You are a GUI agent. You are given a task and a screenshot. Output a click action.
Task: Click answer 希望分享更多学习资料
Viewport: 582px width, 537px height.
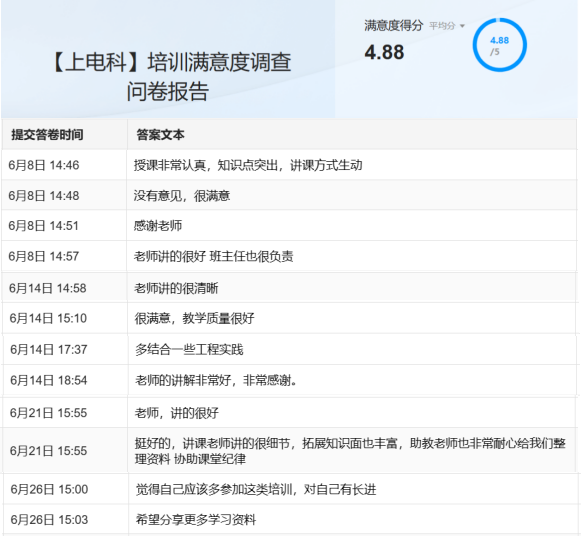(x=196, y=520)
